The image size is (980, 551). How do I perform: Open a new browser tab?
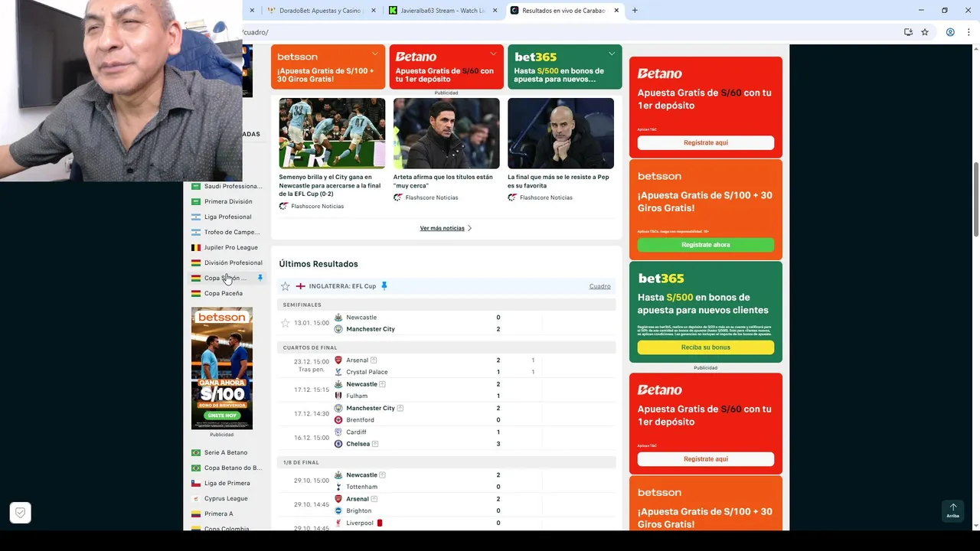point(635,11)
